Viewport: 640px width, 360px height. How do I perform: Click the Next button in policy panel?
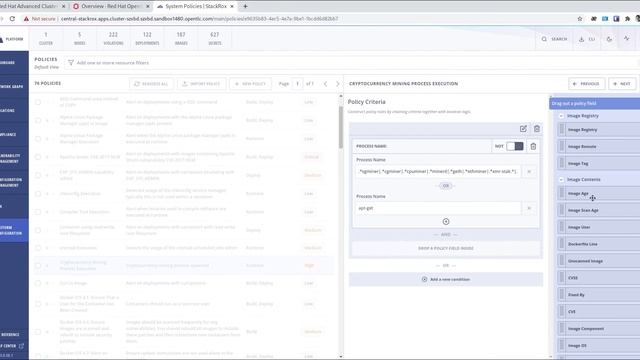[622, 84]
